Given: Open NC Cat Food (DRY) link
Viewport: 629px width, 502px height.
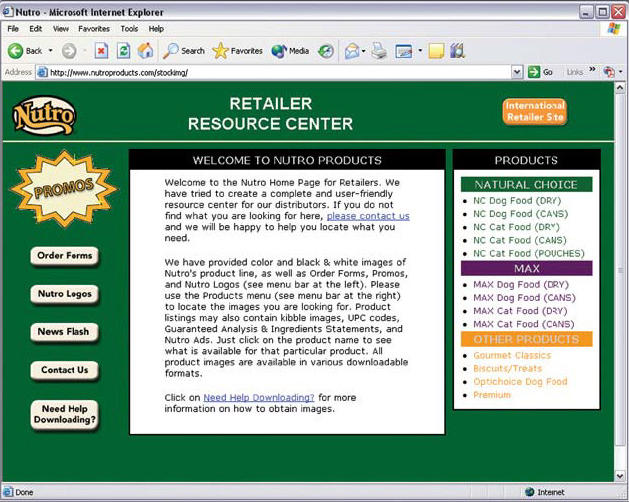Looking at the screenshot, I should [516, 227].
